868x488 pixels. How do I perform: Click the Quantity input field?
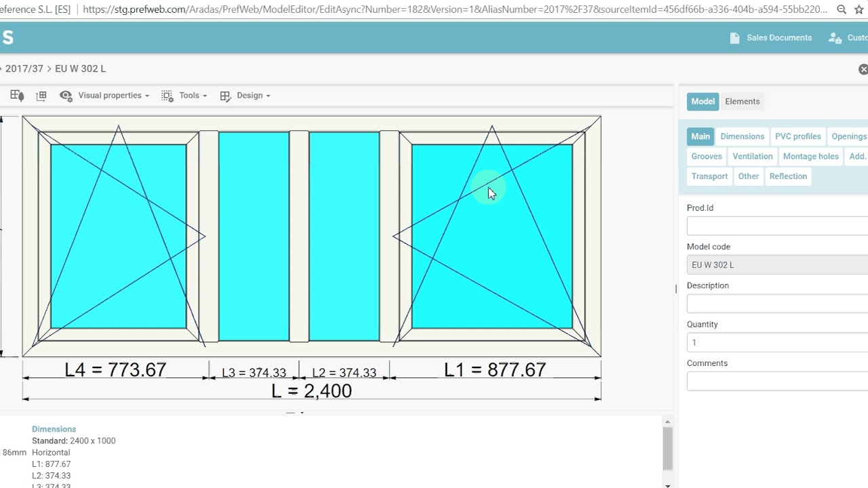777,342
